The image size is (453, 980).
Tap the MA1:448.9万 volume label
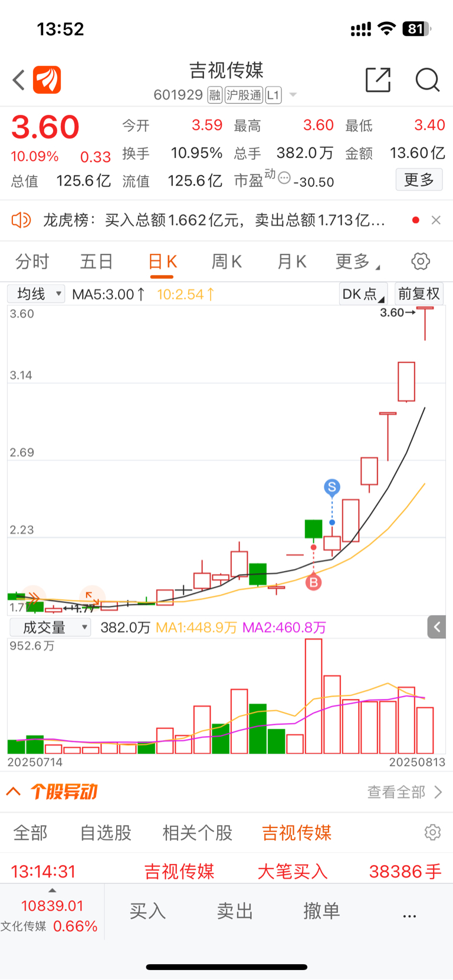click(196, 628)
